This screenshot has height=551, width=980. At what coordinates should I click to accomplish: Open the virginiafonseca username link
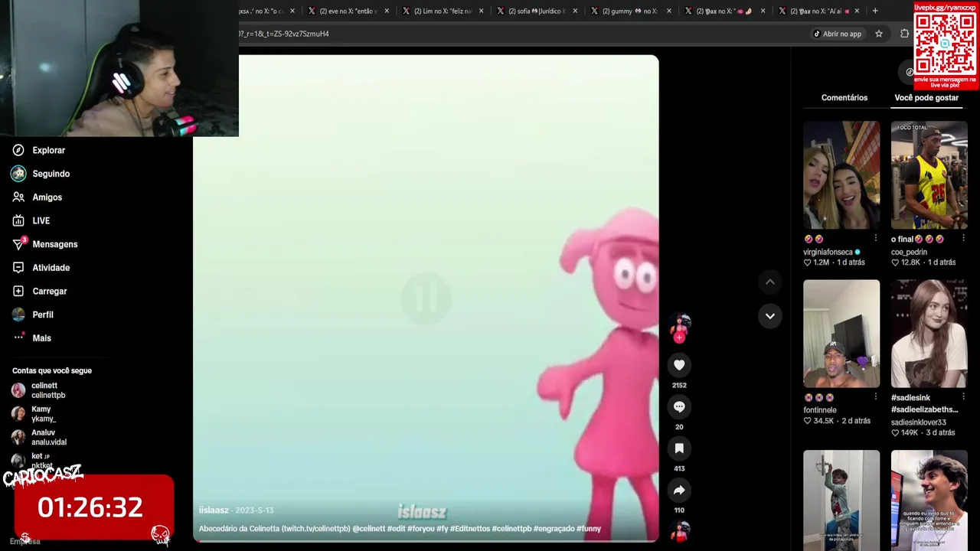828,252
